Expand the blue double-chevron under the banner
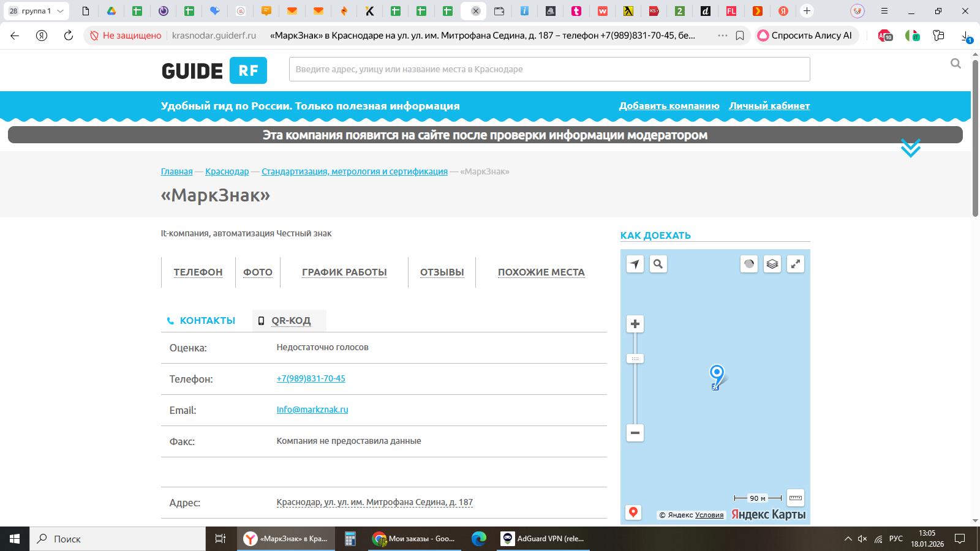980x551 pixels. point(911,148)
